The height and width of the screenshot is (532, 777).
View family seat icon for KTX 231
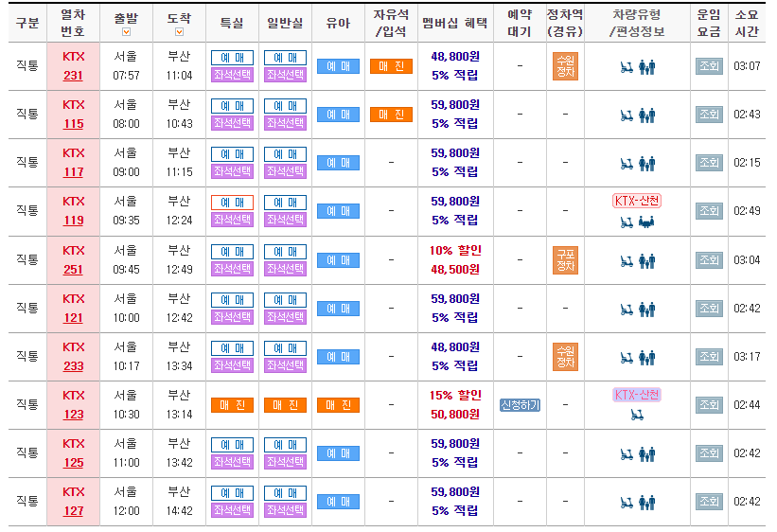(x=647, y=67)
